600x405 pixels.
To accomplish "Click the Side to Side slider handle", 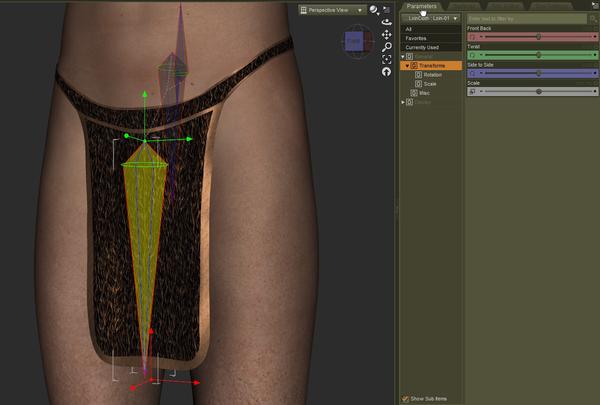I will (538, 73).
